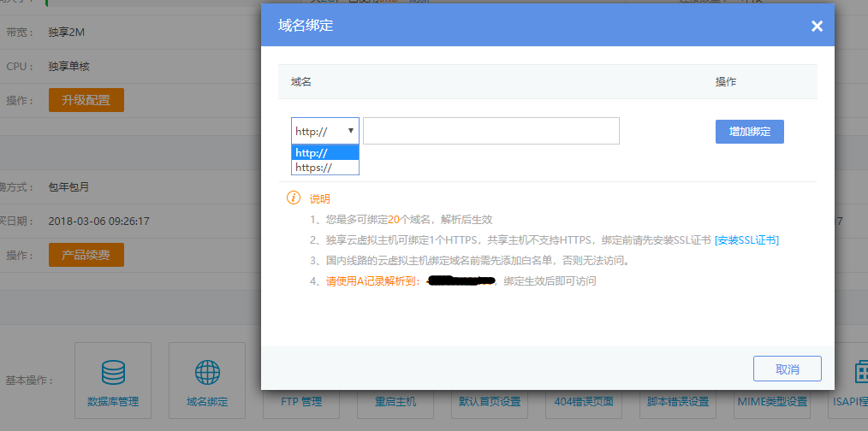This screenshot has height=431, width=868.
Task: Click the 取消 button
Action: pos(787,369)
